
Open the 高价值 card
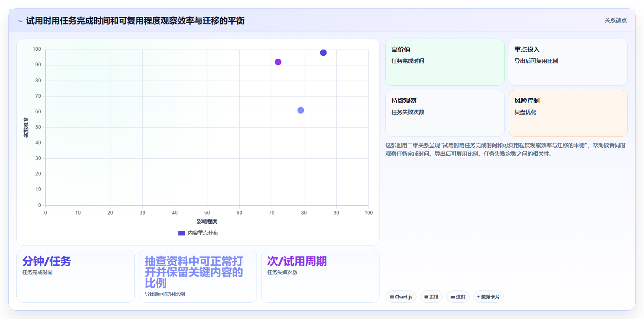[445, 62]
